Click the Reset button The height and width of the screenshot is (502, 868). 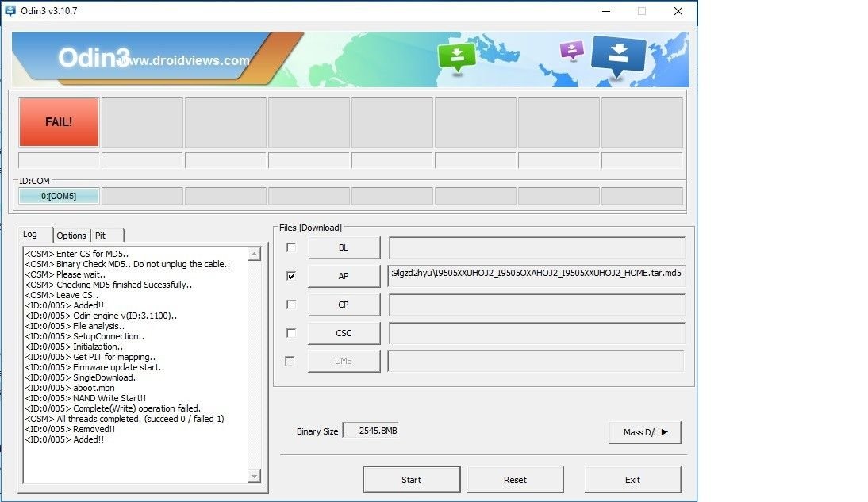coord(516,480)
